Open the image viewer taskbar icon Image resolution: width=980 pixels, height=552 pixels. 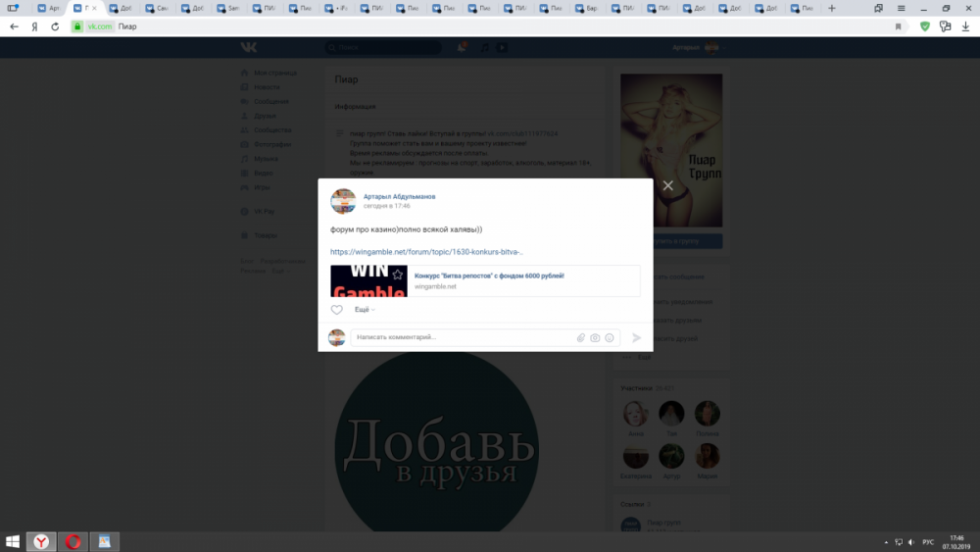(105, 541)
